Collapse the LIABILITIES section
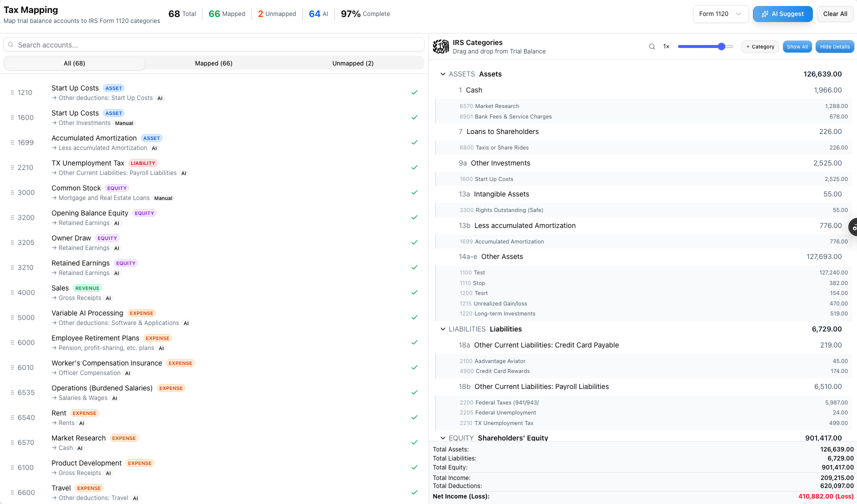 click(442, 329)
